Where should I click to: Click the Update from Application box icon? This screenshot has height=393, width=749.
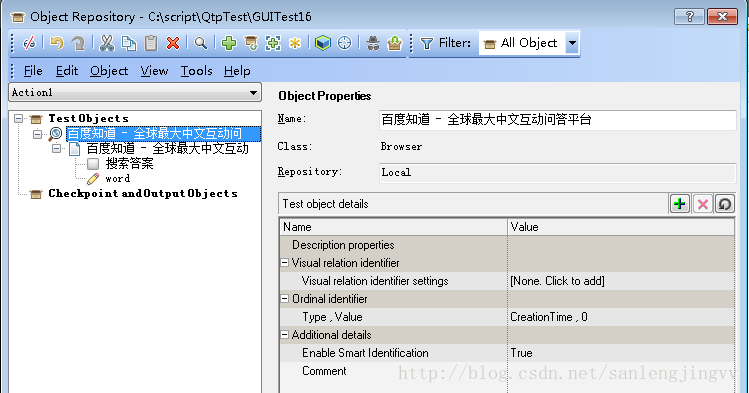pyautogui.click(x=251, y=43)
